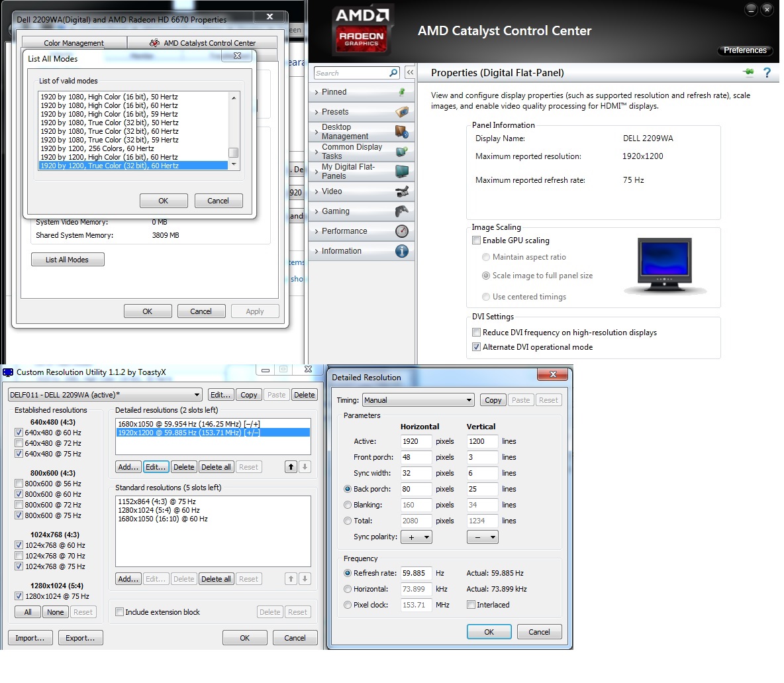Move detailed resolution up with arrow button
Screen dimensions: 784x683
coord(291,467)
